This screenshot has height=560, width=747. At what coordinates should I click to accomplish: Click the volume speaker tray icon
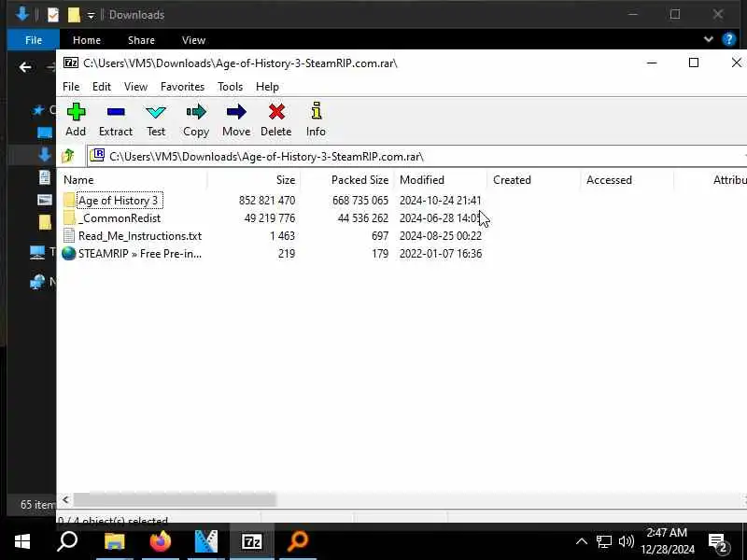point(626,541)
